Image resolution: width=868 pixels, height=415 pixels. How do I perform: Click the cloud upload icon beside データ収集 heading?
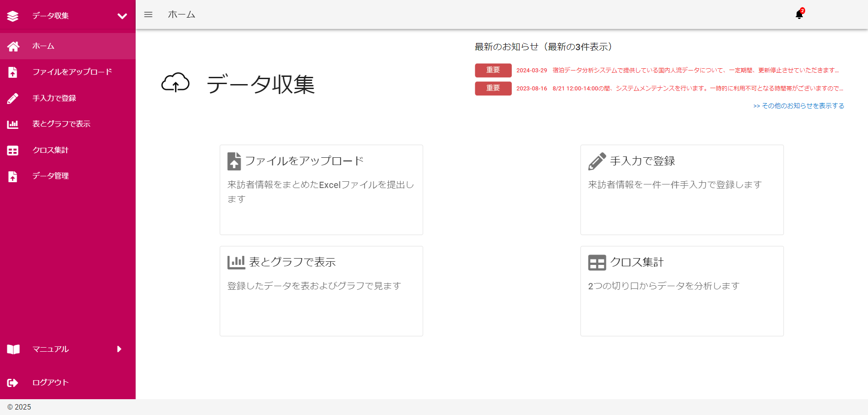click(x=176, y=83)
